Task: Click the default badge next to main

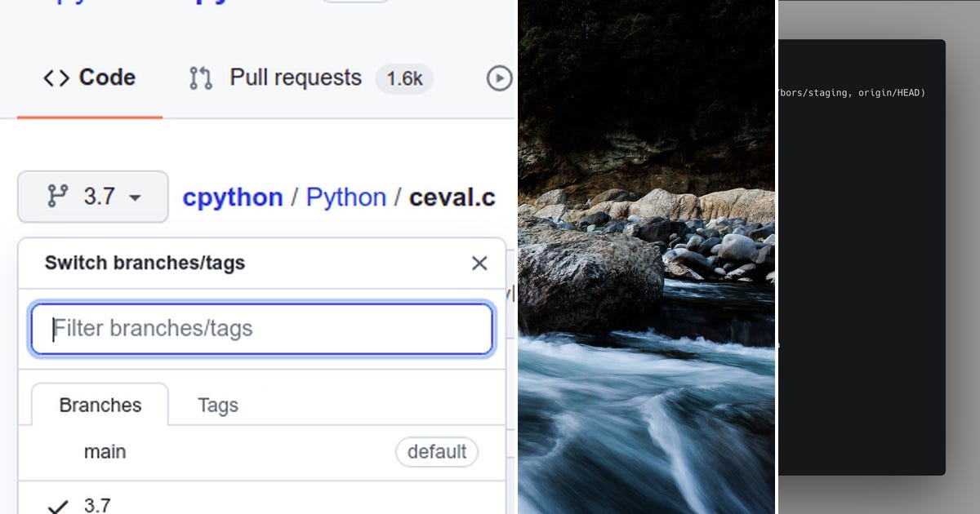Action: [x=437, y=452]
